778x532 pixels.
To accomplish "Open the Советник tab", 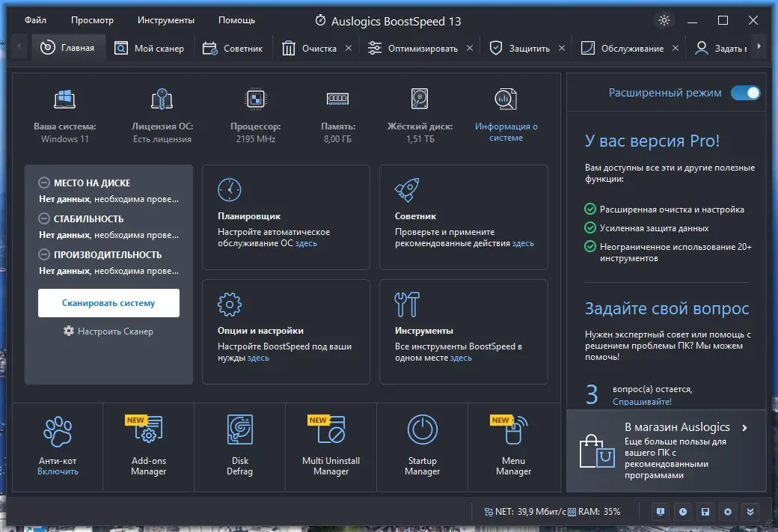I will [x=233, y=48].
